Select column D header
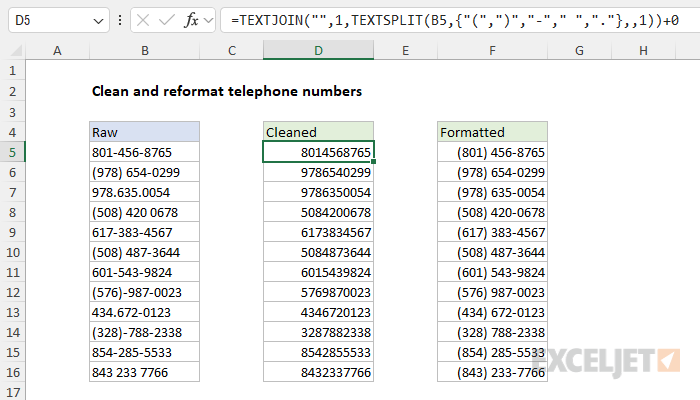 coord(318,50)
